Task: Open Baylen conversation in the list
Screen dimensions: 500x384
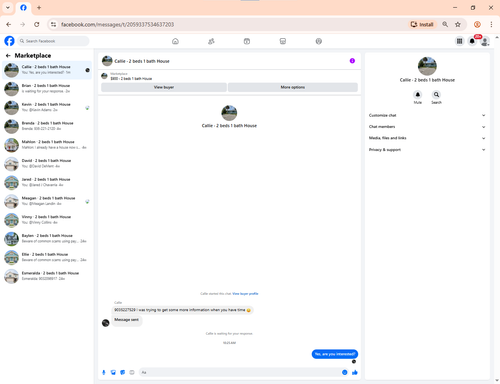Action: coord(47,239)
